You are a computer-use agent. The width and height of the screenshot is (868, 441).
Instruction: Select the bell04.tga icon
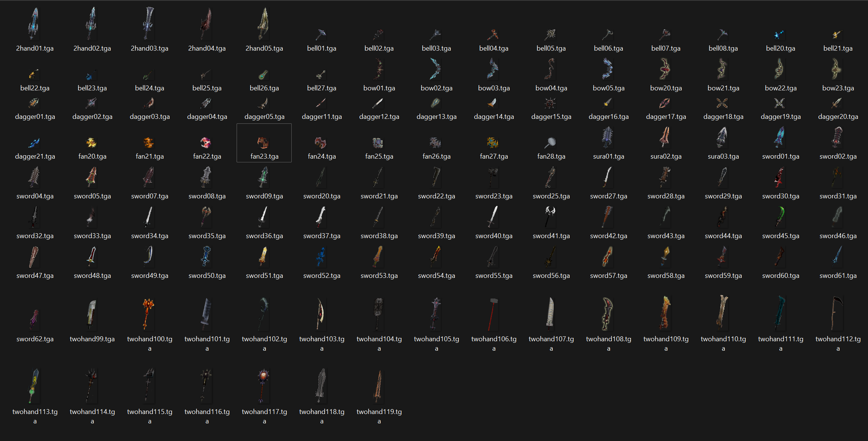pyautogui.click(x=493, y=34)
